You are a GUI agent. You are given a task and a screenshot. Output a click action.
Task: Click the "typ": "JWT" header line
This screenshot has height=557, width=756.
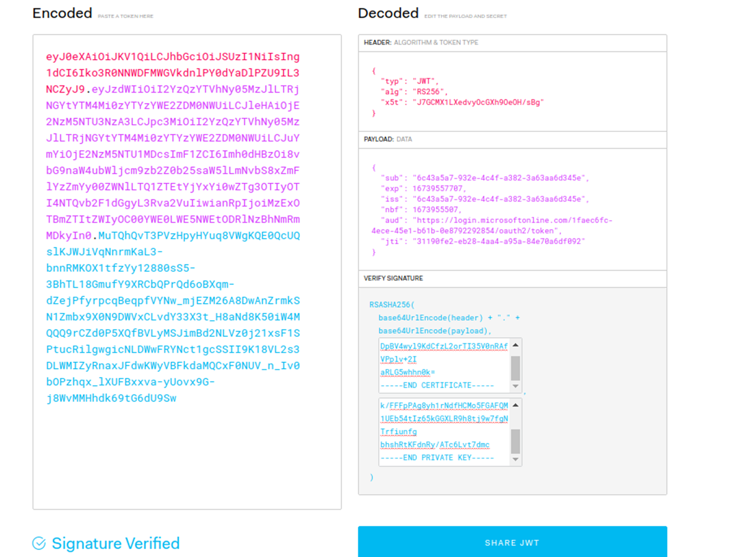(x=409, y=81)
